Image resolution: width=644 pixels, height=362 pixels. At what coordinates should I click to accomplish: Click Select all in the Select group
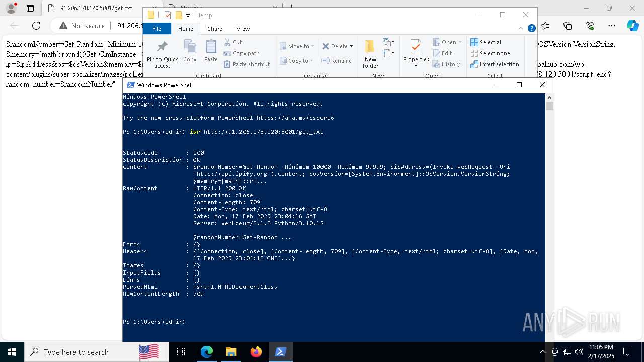click(x=487, y=42)
